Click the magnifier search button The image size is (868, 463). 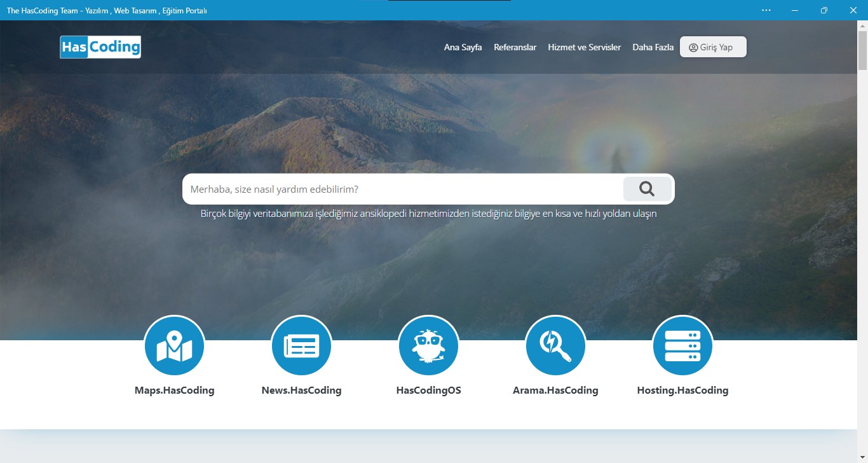(x=647, y=189)
